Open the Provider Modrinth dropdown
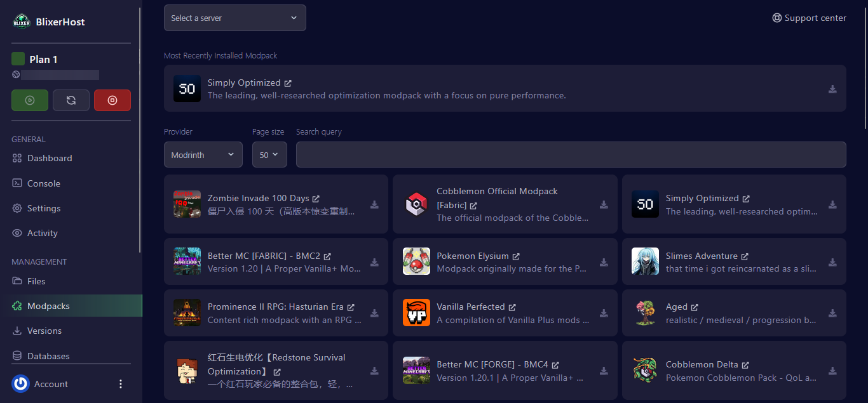The image size is (868, 403). pyautogui.click(x=203, y=155)
